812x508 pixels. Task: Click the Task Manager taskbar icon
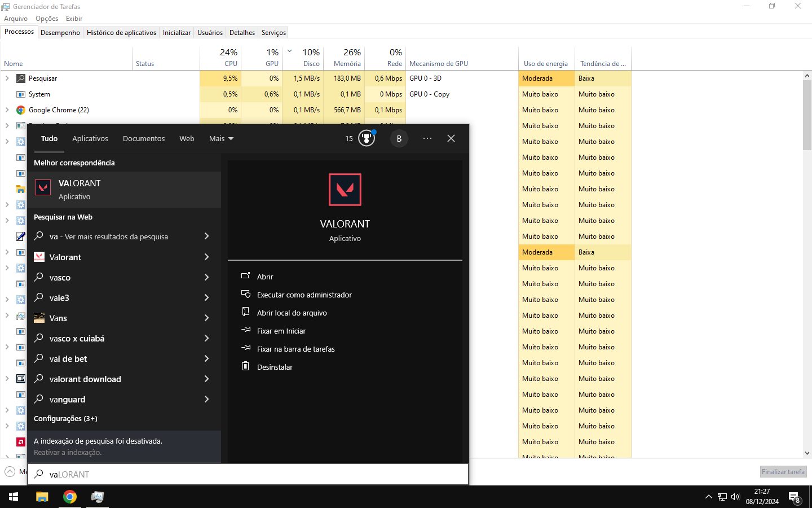pyautogui.click(x=98, y=497)
